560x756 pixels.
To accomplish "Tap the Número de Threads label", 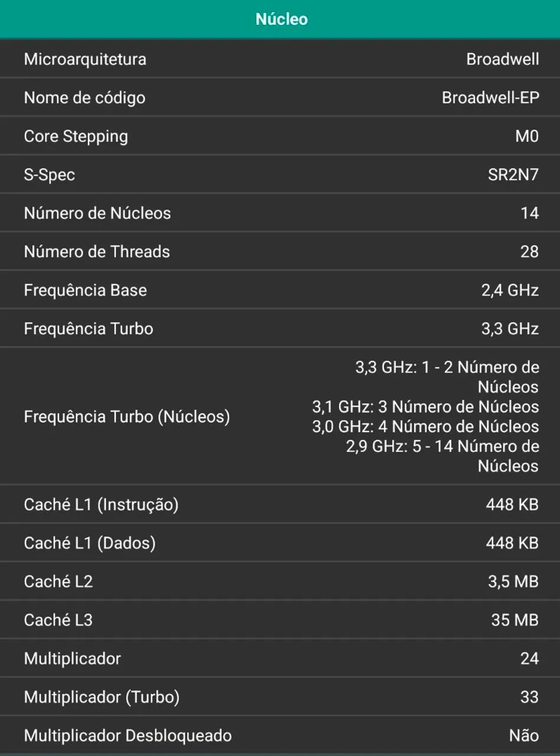I will [97, 252].
